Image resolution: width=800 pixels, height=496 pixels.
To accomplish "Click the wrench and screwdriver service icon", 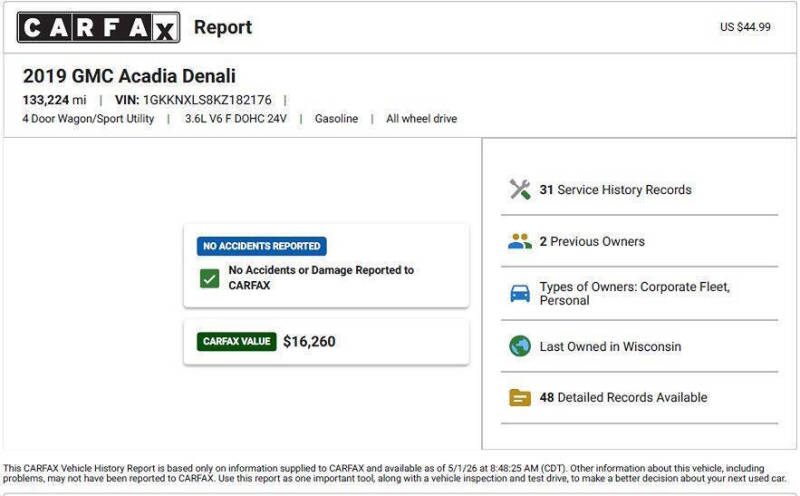I will pos(520,189).
